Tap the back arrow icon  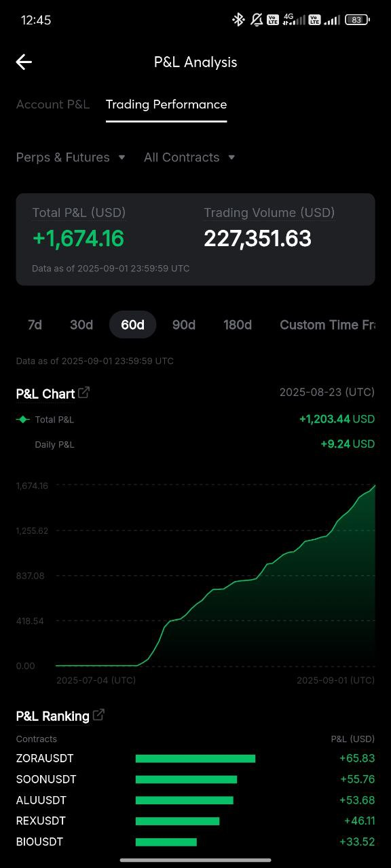tap(24, 62)
